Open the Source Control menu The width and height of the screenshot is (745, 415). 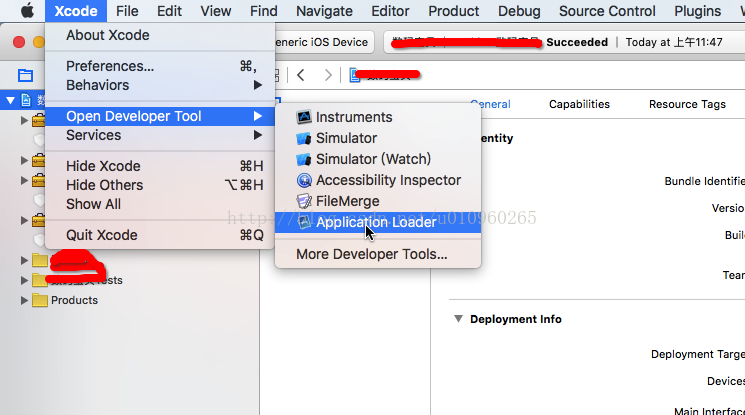(607, 11)
